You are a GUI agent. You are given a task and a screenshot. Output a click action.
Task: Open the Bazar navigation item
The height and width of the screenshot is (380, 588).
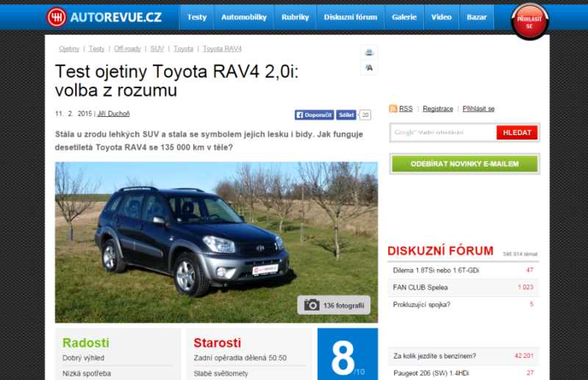click(x=476, y=17)
